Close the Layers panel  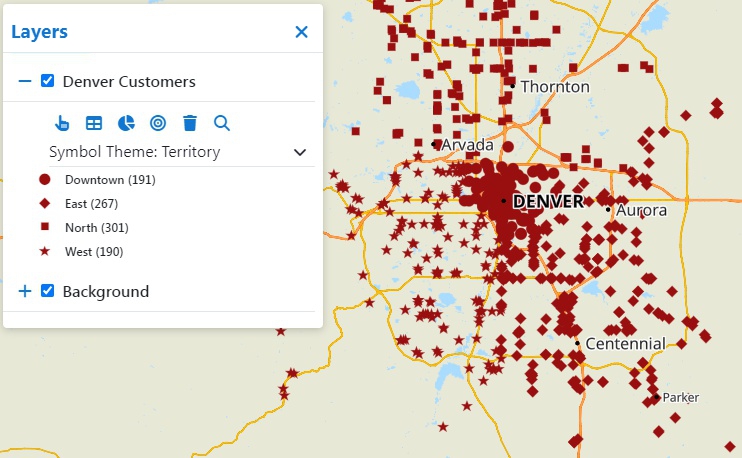click(x=301, y=32)
